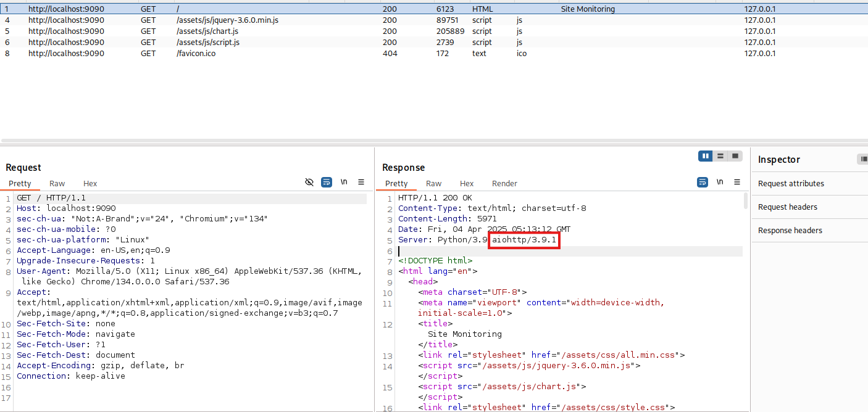This screenshot has width=868, height=412.
Task: Click the Connection: keep-alive request line
Action: 71,376
